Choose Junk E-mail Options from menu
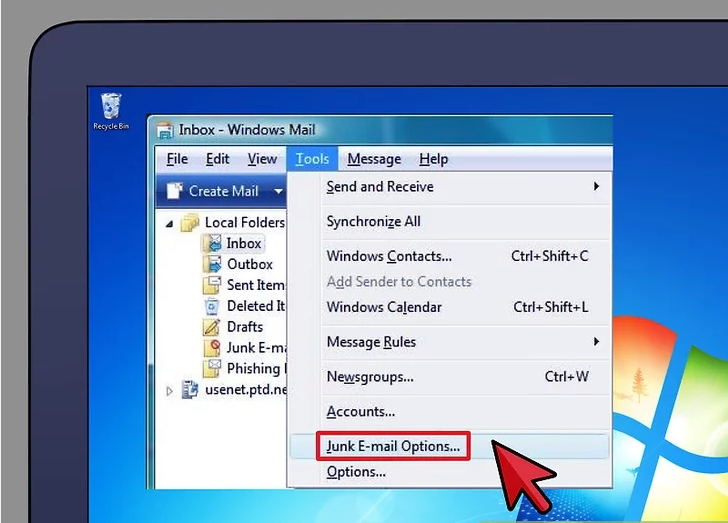Image resolution: width=728 pixels, height=523 pixels. click(x=393, y=447)
